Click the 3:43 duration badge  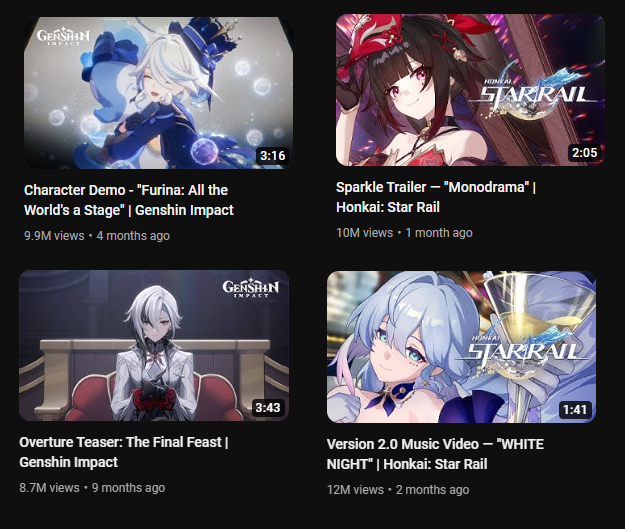[x=268, y=408]
